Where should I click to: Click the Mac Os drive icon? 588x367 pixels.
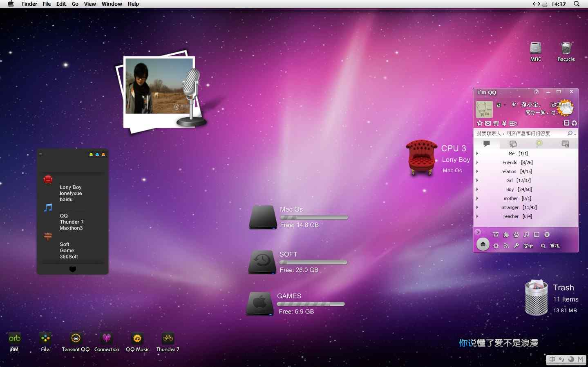click(263, 217)
